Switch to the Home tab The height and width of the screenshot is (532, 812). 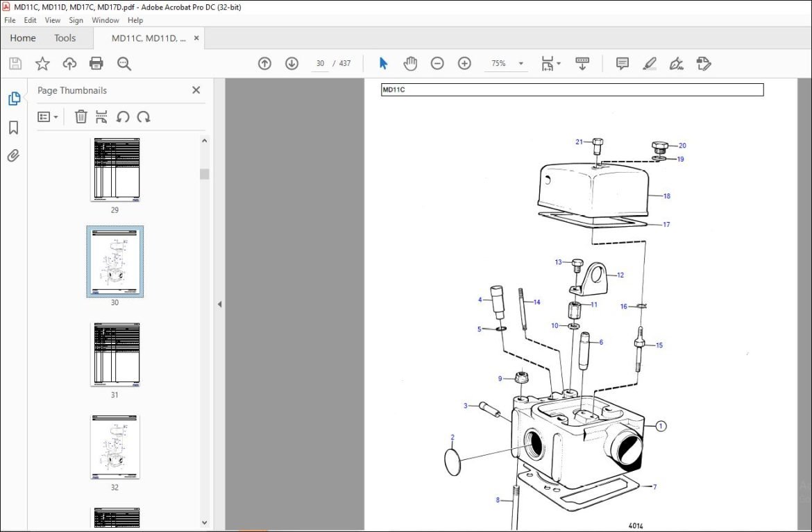click(x=23, y=38)
